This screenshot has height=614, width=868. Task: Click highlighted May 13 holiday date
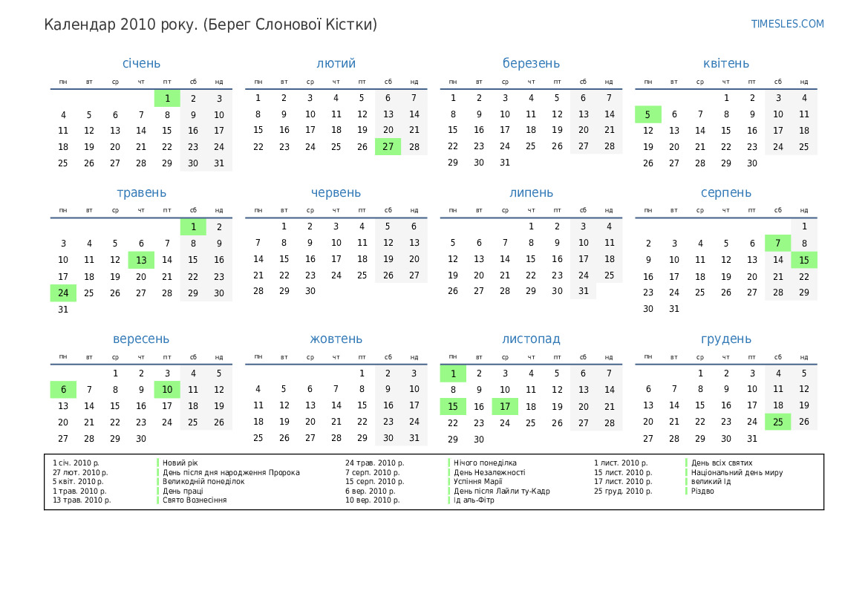(x=141, y=260)
